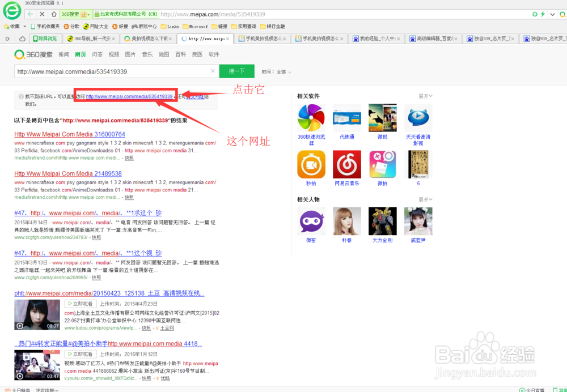The image size is (567, 392).
Task: Switch to the 高级编辑器_百度 tab
Action: pyautogui.click(x=433, y=39)
